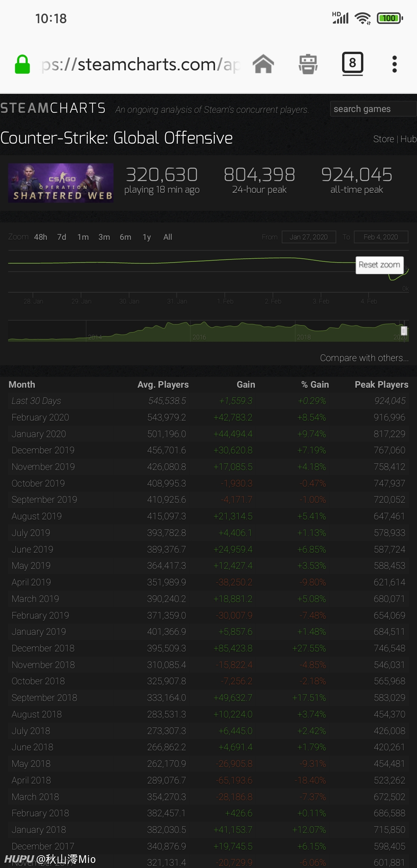Image resolution: width=417 pixels, height=868 pixels.
Task: Open the Store link
Action: 383,139
